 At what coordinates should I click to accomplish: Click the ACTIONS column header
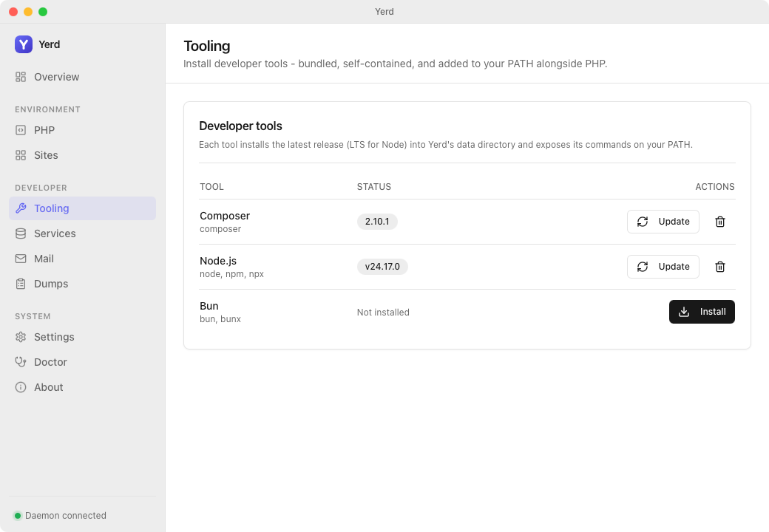click(x=715, y=187)
